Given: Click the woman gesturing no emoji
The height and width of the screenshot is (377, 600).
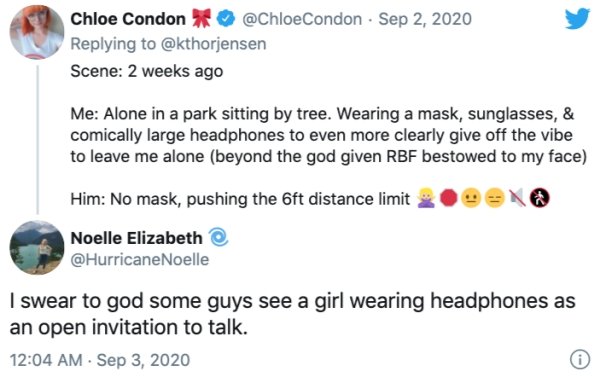Looking at the screenshot, I should pyautogui.click(x=426, y=198).
